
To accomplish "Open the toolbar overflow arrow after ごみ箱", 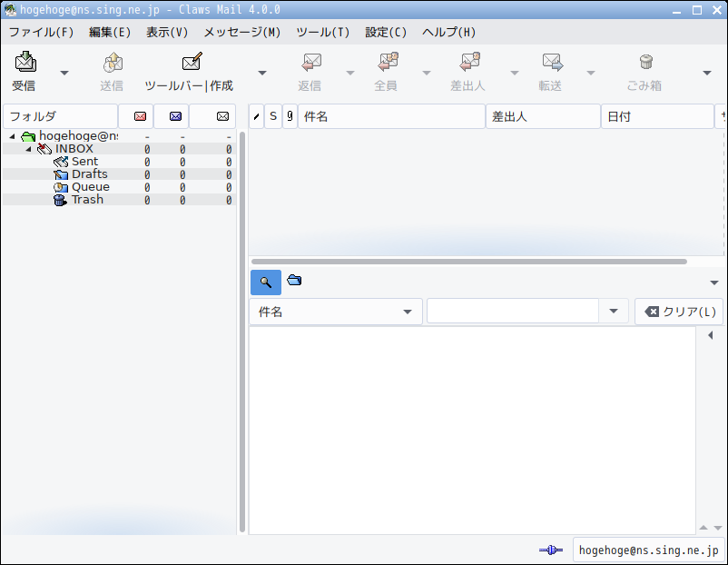I will pos(707,73).
